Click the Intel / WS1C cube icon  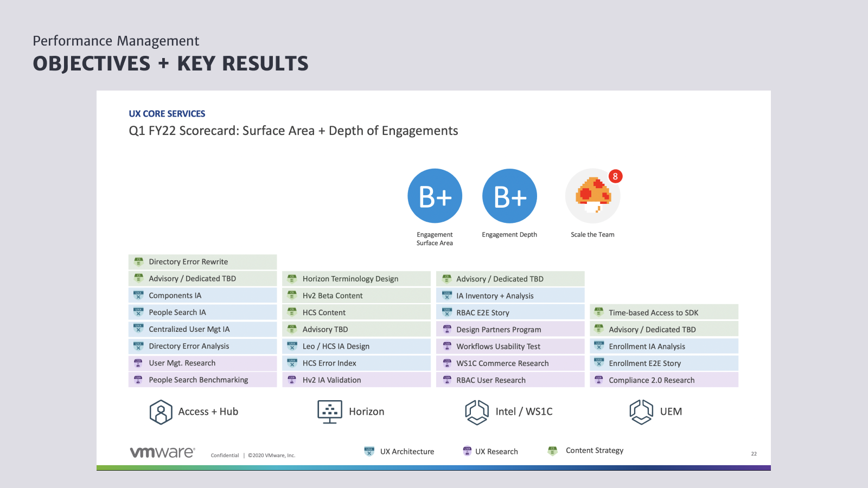click(x=477, y=412)
